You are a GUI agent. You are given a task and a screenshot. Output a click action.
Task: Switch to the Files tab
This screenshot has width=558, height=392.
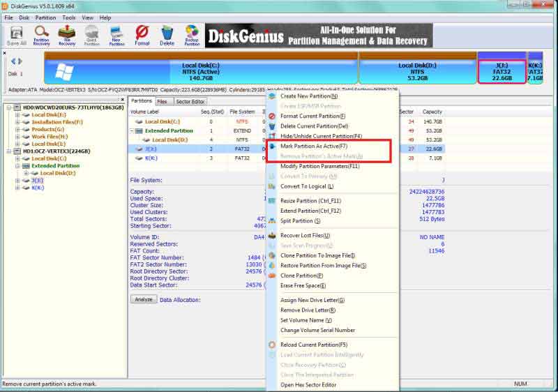[163, 102]
